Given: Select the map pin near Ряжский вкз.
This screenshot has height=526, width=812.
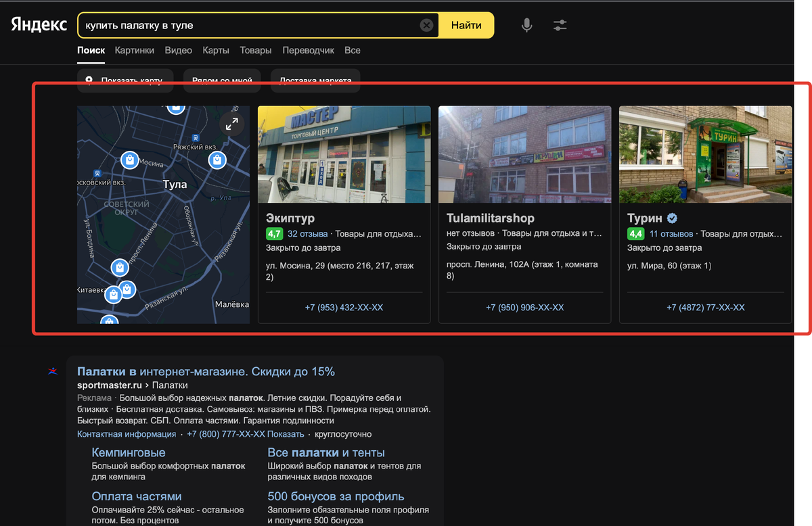Looking at the screenshot, I should [217, 160].
